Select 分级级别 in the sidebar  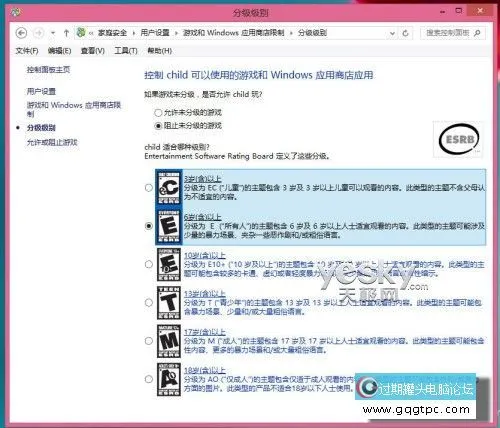point(41,128)
